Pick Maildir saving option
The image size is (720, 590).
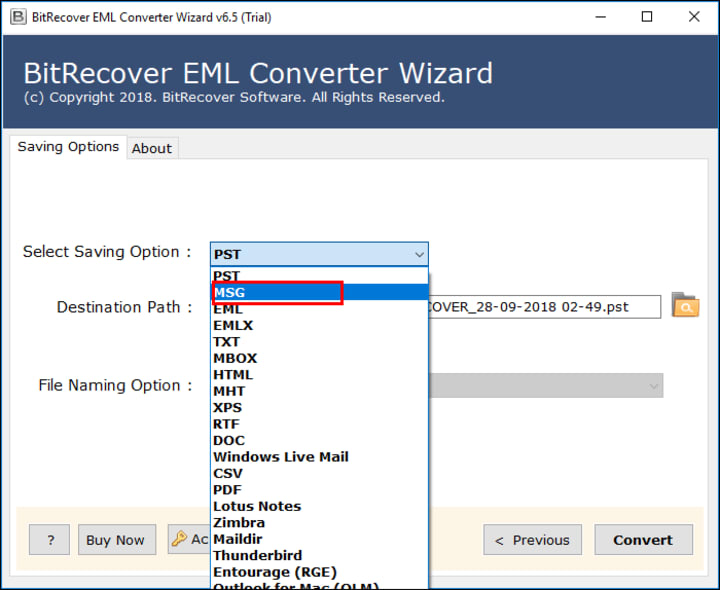319,539
